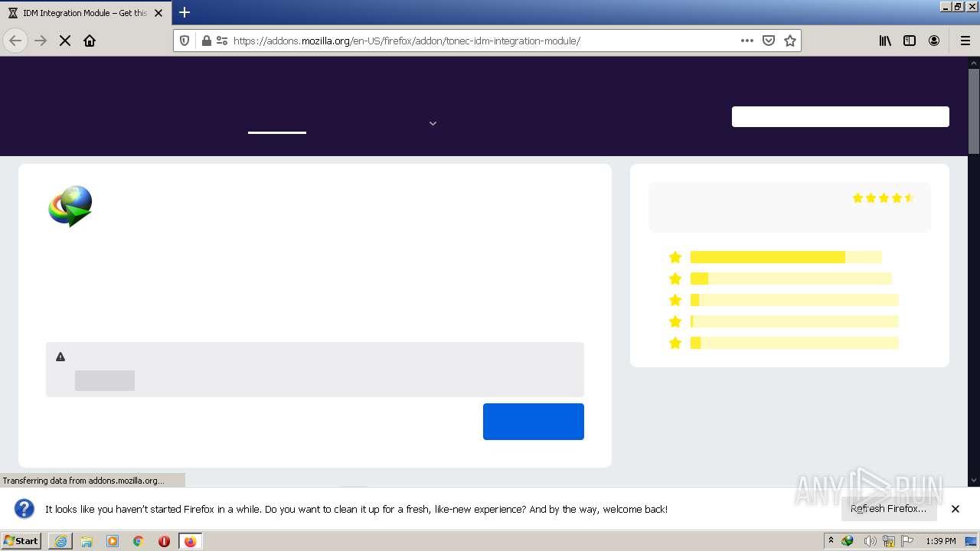This screenshot has height=551, width=980.
Task: Launch the media player from the taskbar
Action: [x=113, y=541]
